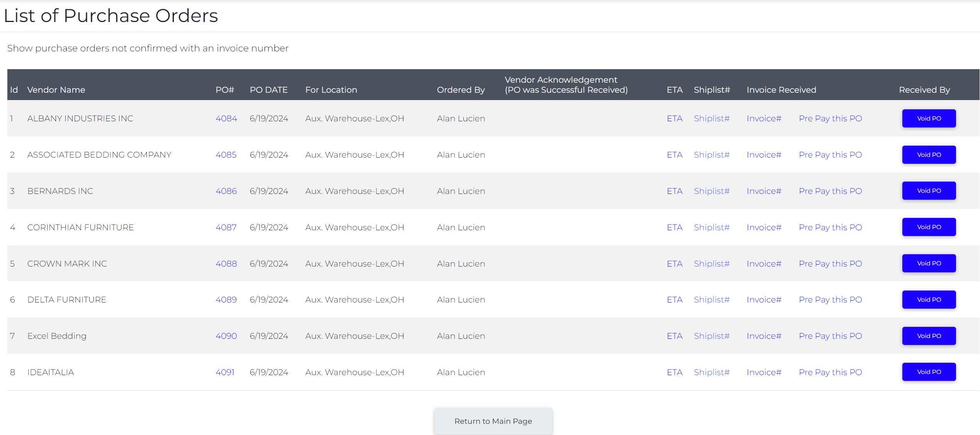The width and height of the screenshot is (980, 435).
Task: Pre Pay the Excel Bedding PO
Action: (830, 336)
